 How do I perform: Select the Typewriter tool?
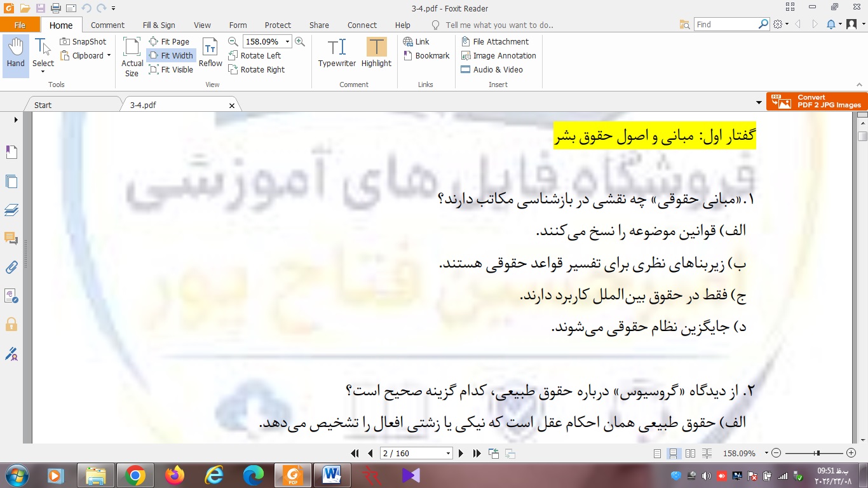coord(337,53)
